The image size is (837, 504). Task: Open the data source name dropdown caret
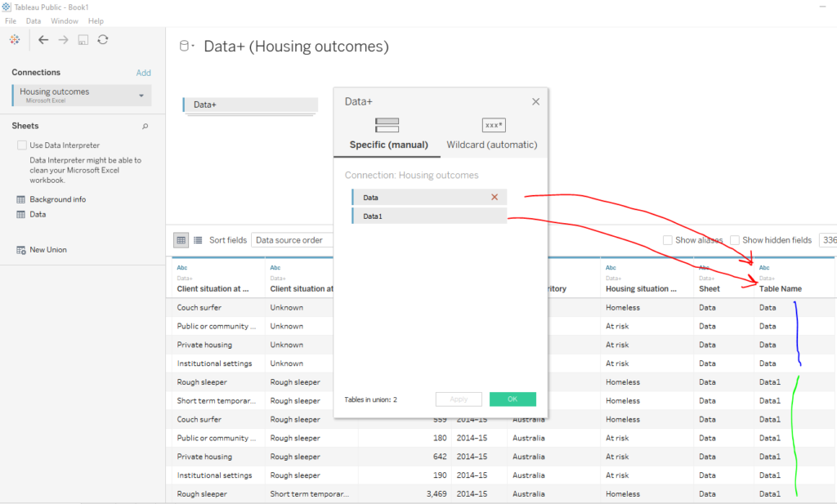coord(193,46)
